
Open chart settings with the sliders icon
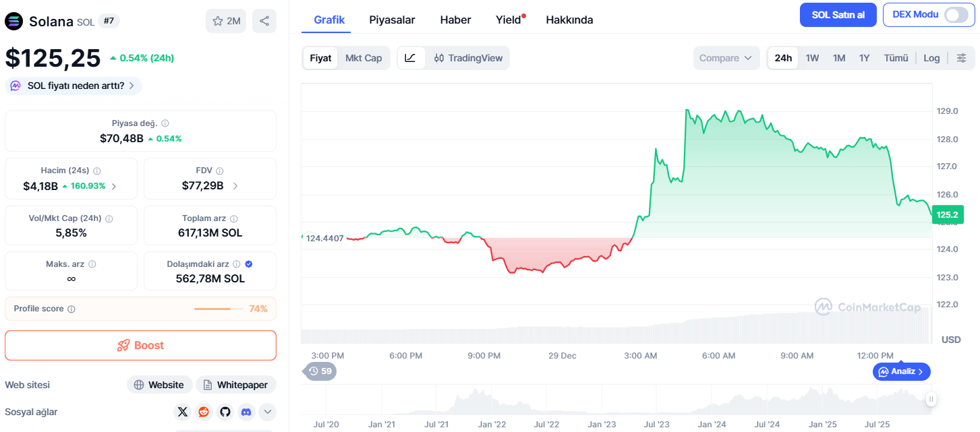(x=962, y=58)
